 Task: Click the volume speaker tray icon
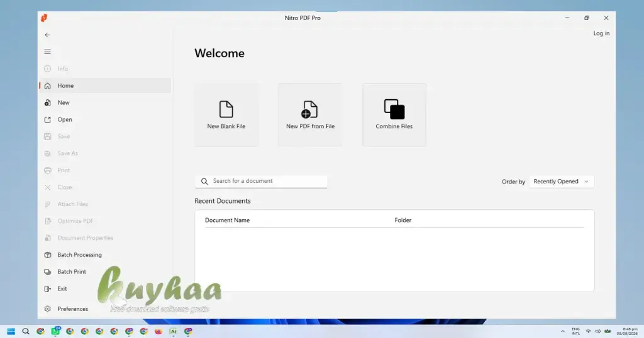[597, 332]
